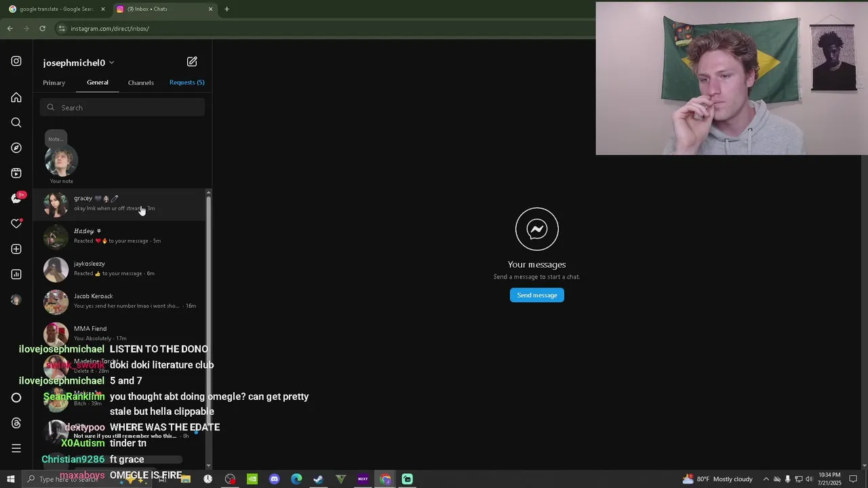The height and width of the screenshot is (488, 868).
Task: Expand josephmichel0 account switcher
Action: pos(79,62)
